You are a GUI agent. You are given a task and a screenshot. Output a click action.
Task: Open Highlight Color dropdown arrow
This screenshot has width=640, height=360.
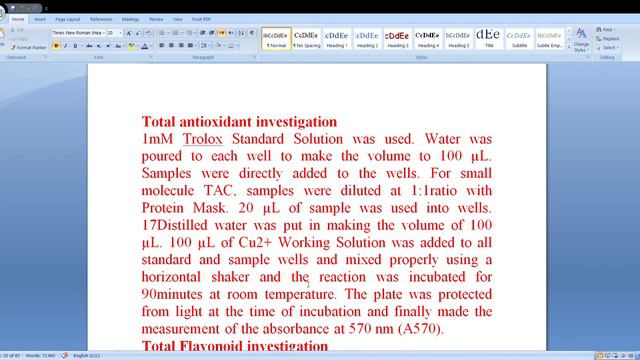coord(137,46)
